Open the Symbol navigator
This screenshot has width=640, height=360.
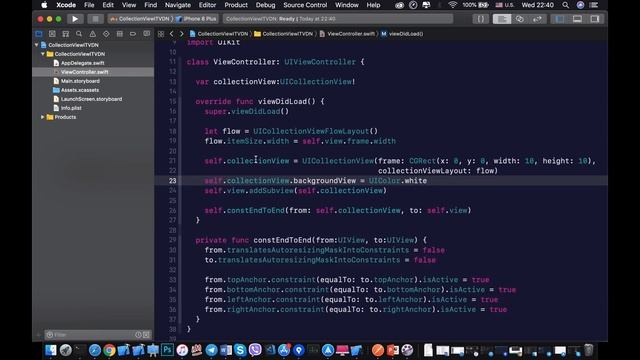tap(66, 34)
